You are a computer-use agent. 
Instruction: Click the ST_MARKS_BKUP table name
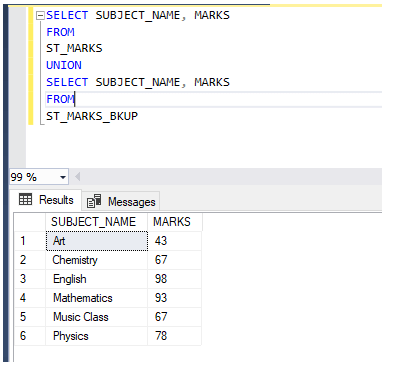pos(92,116)
